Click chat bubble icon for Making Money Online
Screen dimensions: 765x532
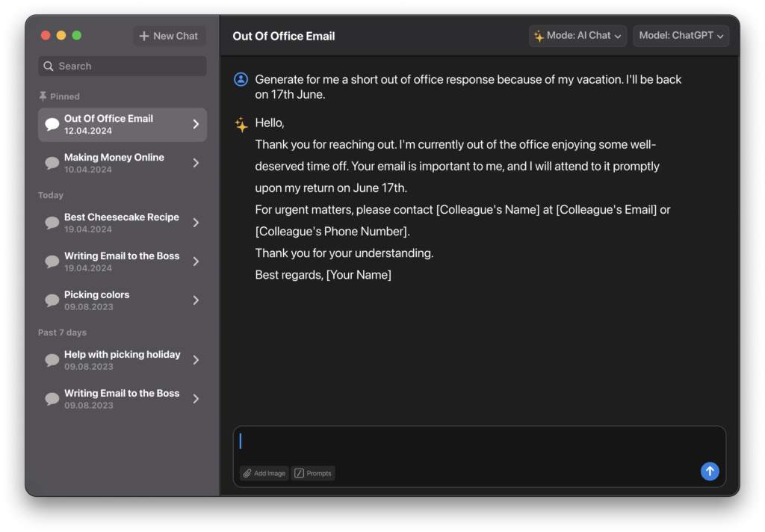coord(52,163)
